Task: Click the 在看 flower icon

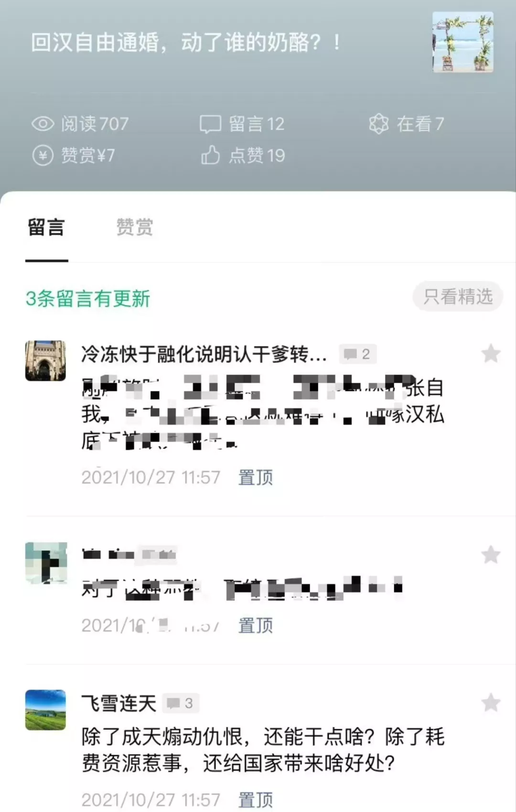Action: pos(379,124)
